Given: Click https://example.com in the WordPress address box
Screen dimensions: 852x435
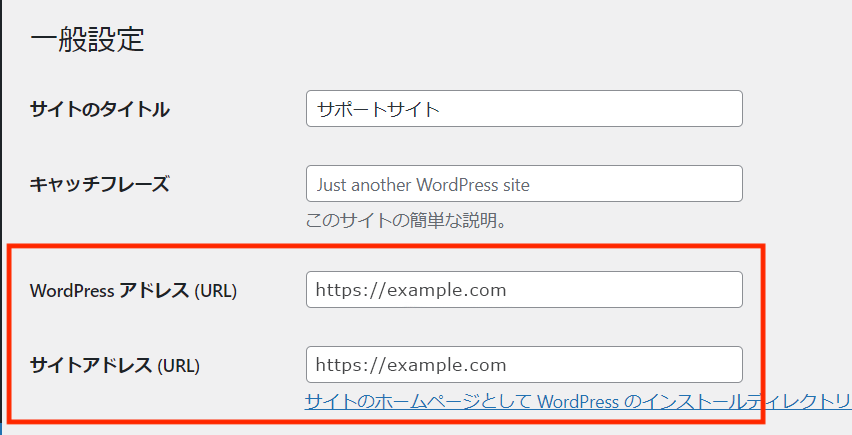Looking at the screenshot, I should (411, 290).
